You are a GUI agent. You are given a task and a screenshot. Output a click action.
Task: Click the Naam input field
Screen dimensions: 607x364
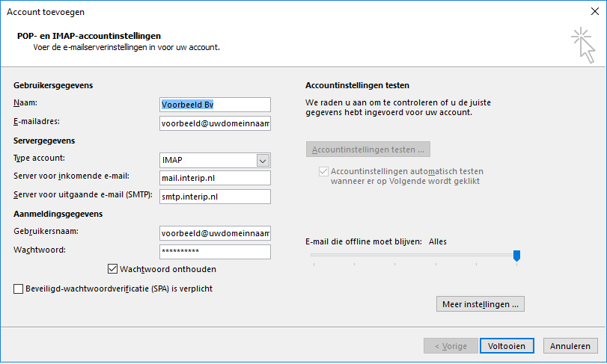215,105
